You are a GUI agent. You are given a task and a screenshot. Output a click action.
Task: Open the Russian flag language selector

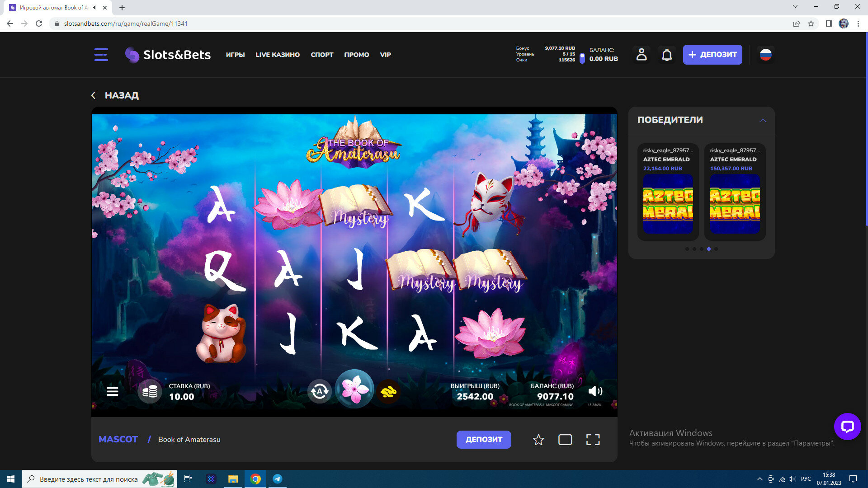[765, 55]
